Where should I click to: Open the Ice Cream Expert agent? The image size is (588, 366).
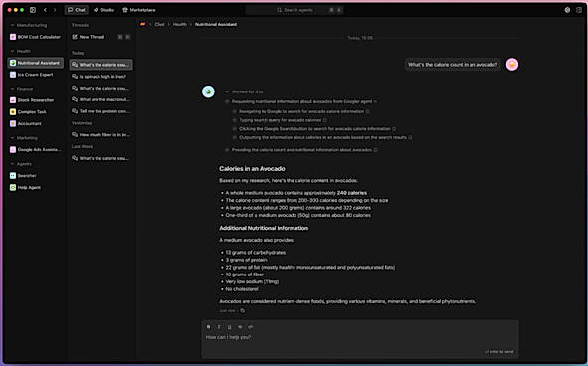click(x=36, y=75)
